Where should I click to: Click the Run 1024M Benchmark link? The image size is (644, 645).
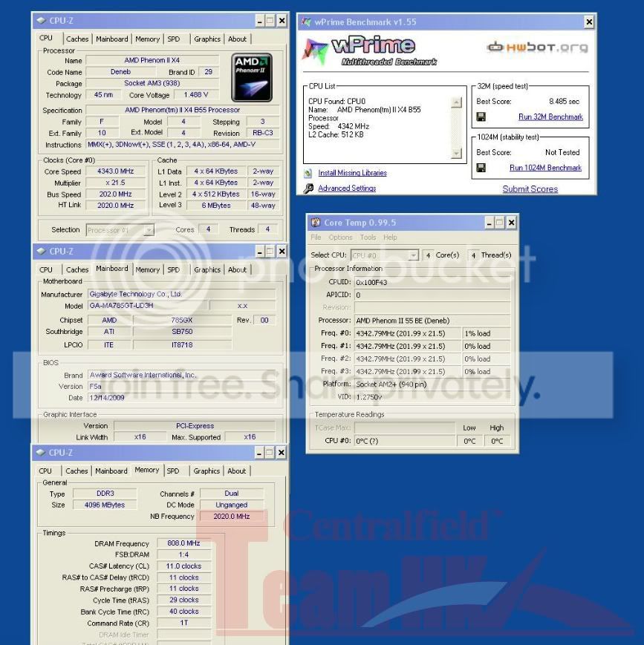(544, 168)
